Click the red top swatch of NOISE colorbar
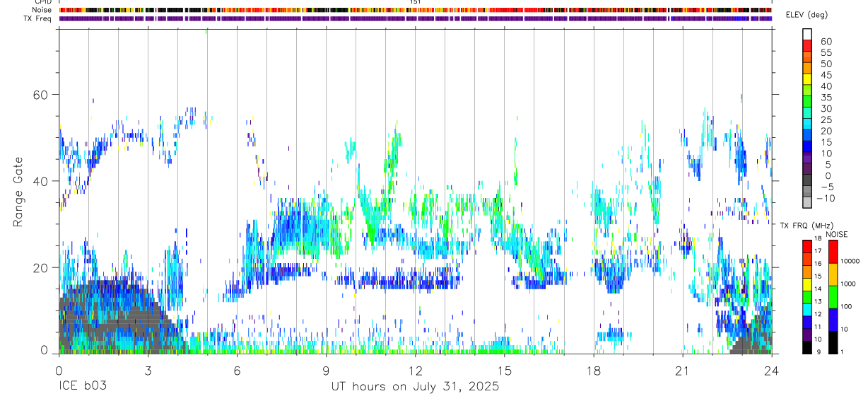 pos(833,251)
